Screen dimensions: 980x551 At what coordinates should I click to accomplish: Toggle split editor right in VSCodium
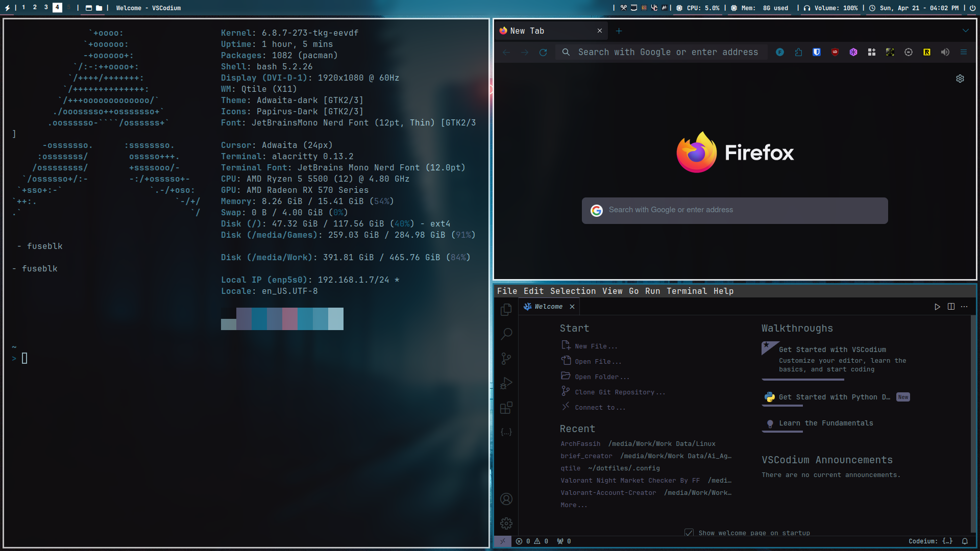[951, 307]
